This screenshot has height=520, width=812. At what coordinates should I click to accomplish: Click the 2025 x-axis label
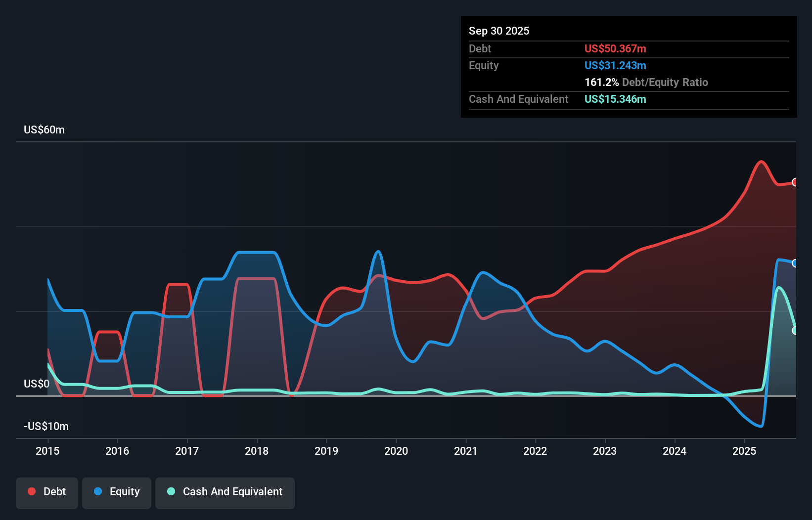point(744,451)
